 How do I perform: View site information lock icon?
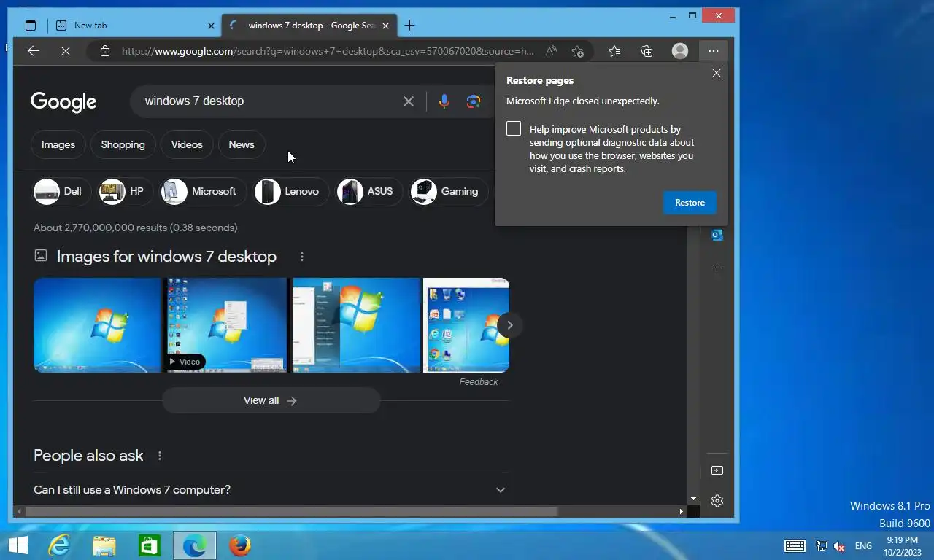pyautogui.click(x=105, y=51)
